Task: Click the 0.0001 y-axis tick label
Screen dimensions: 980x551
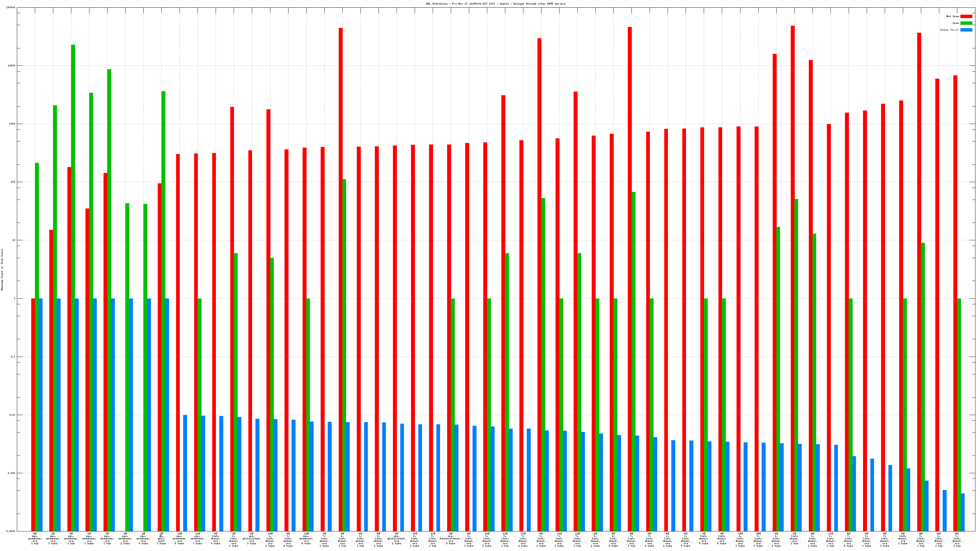Action: (x=11, y=531)
